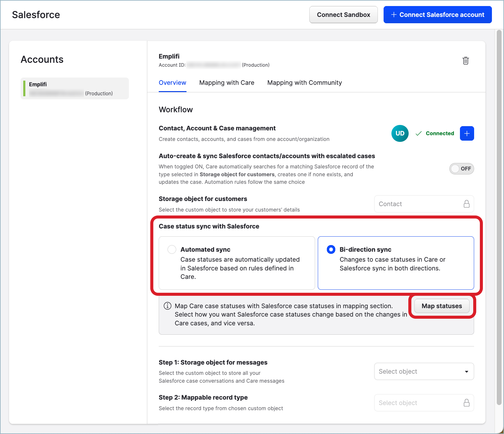Select Emplifi account in Accounts list
The width and height of the screenshot is (504, 434).
pyautogui.click(x=75, y=88)
